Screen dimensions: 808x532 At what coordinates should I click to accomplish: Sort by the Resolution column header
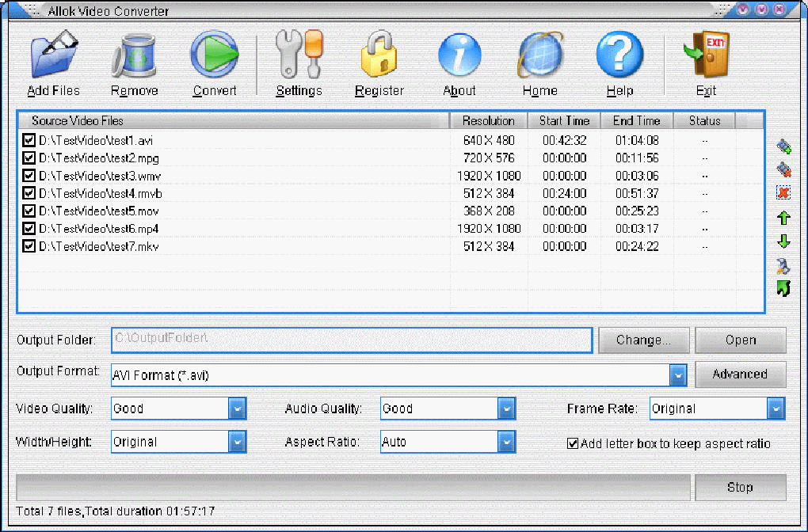[x=489, y=121]
